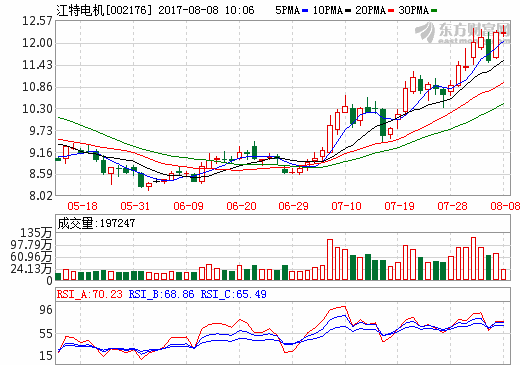The height and width of the screenshot is (365, 520).
Task: Click the stock title 江特电机[002176]
Action: point(104,10)
